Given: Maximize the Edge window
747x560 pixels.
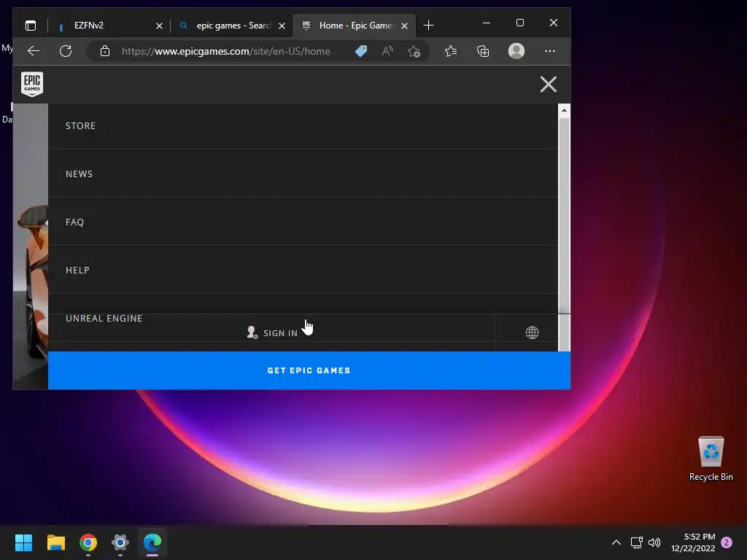Looking at the screenshot, I should (519, 23).
